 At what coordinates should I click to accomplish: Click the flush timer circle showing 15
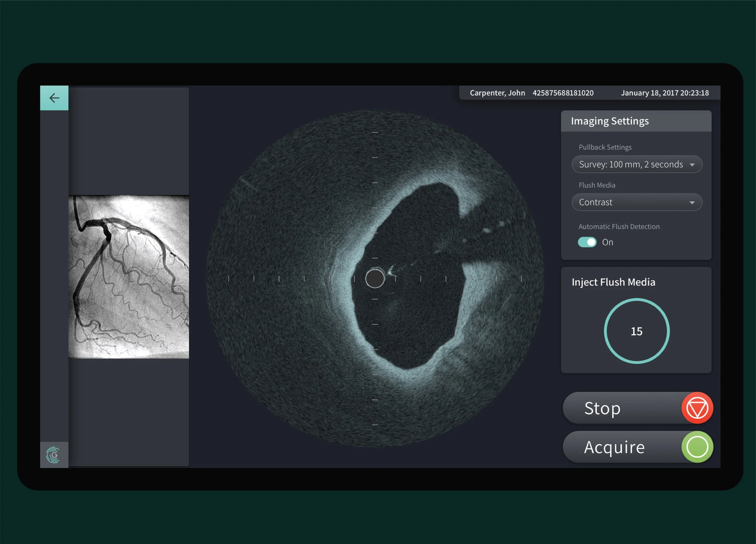(636, 331)
